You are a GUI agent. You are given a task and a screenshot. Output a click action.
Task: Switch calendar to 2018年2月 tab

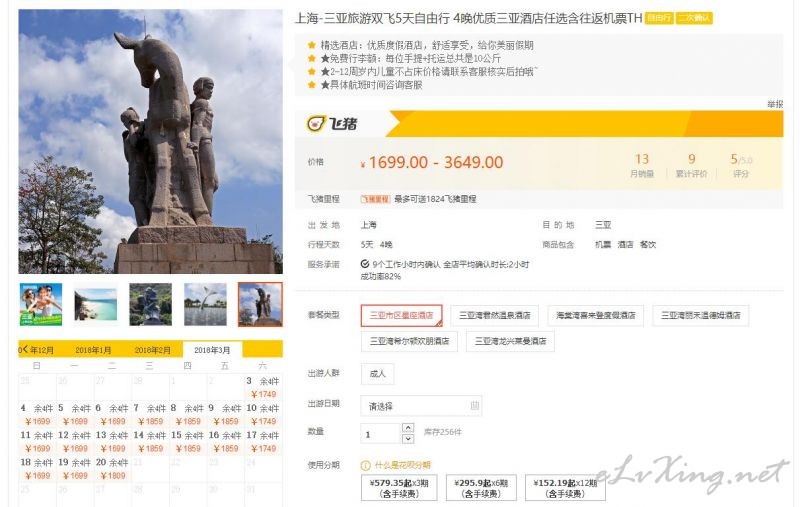pyautogui.click(x=152, y=350)
